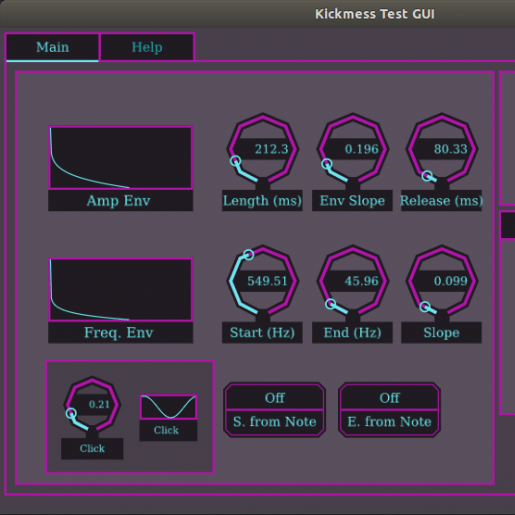Select the Release (ms) knob
515x515 pixels.
(x=442, y=149)
